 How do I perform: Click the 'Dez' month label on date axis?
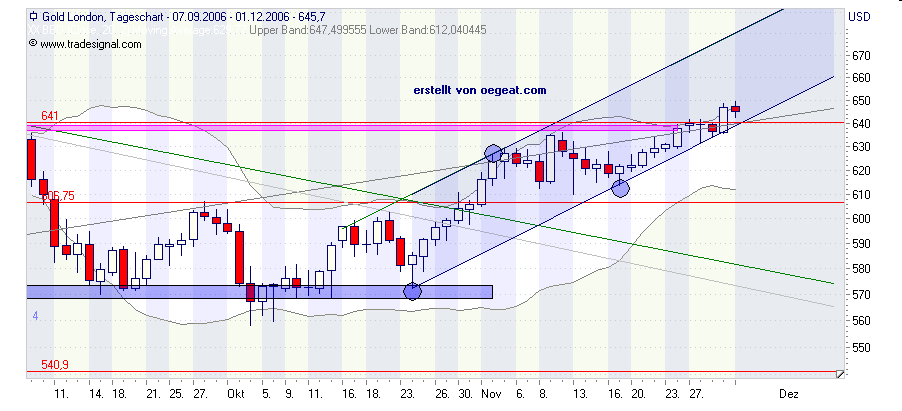789,394
